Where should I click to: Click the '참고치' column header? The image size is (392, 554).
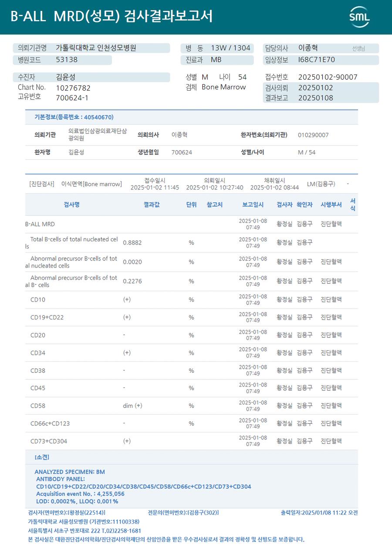(215, 205)
